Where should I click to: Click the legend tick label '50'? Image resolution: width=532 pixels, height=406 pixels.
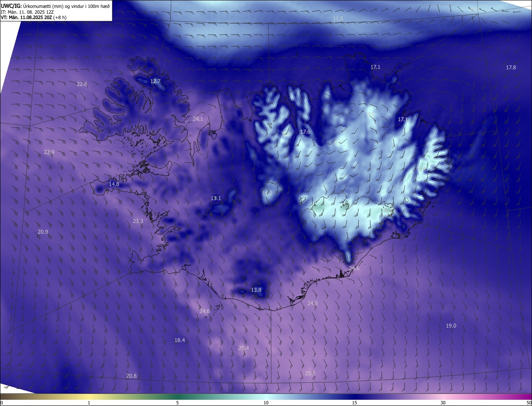529,403
